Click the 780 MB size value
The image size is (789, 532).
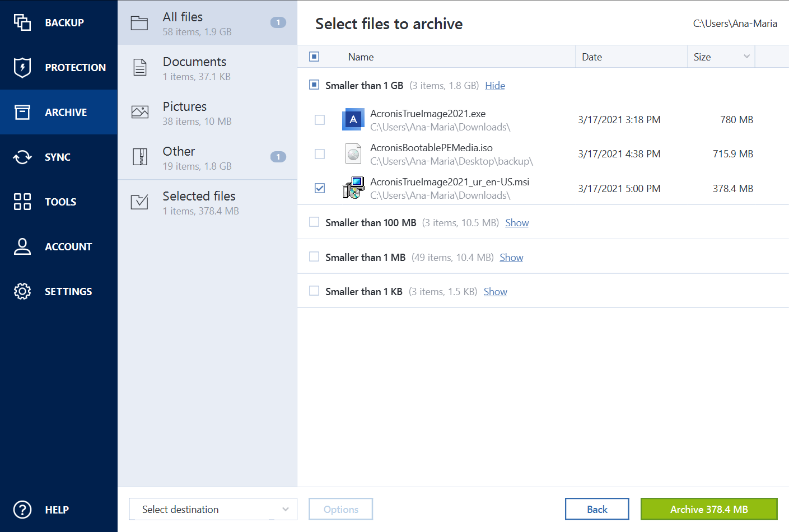point(736,120)
